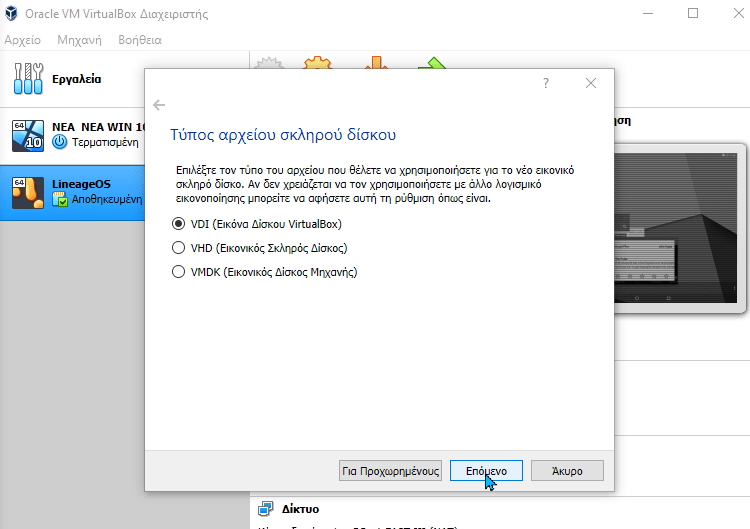This screenshot has height=529, width=750.
Task: Click the Αποθηκευμένη saved-state icon
Action: coord(60,199)
